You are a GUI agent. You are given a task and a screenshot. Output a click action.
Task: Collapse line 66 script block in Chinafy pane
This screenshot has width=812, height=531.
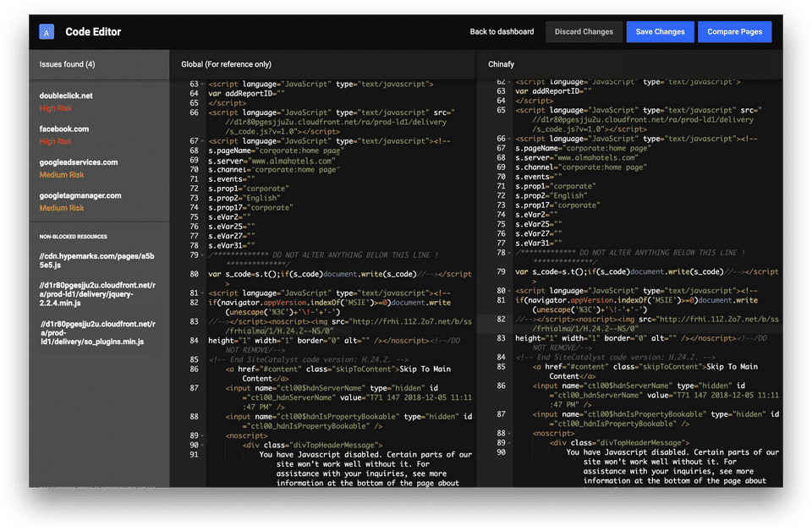coord(510,140)
